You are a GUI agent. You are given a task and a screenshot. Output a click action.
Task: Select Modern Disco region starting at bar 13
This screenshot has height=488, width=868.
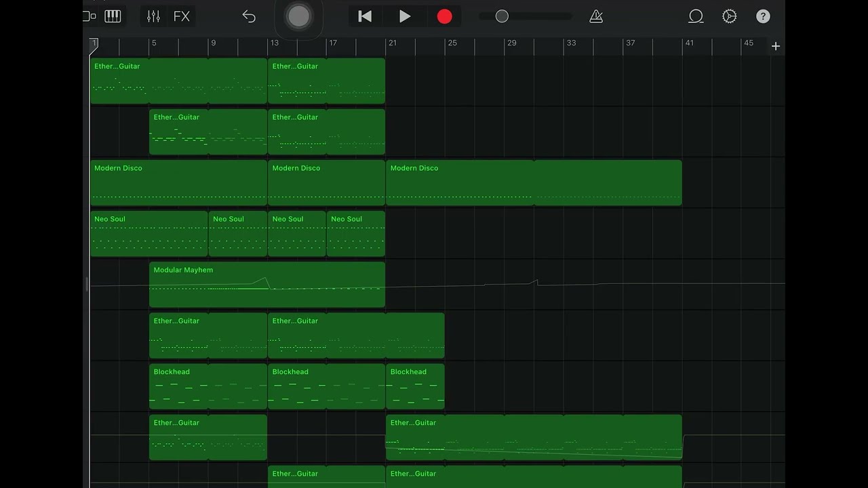(x=326, y=183)
